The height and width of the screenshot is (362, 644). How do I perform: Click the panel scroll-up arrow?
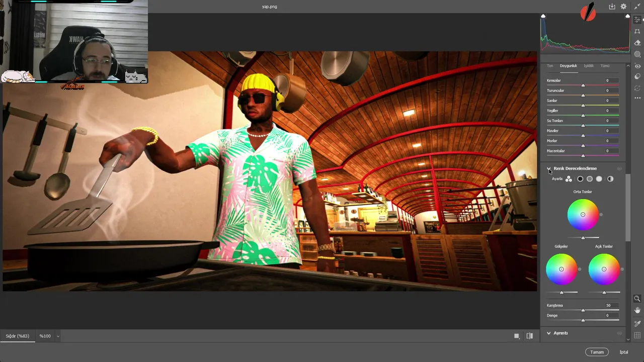coord(628,66)
